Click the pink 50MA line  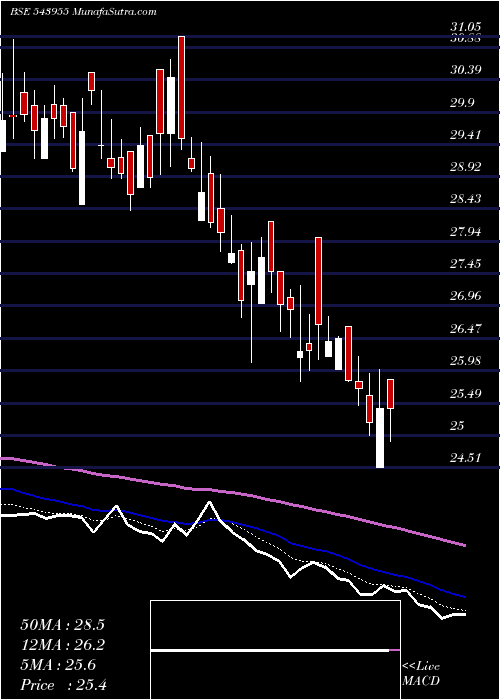pyautogui.click(x=232, y=492)
